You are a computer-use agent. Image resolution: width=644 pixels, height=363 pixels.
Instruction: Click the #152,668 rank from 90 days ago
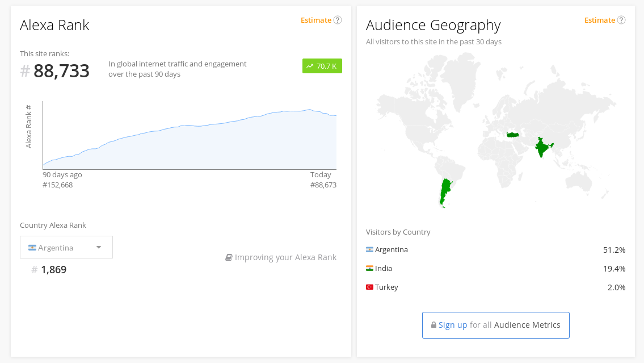pyautogui.click(x=57, y=185)
